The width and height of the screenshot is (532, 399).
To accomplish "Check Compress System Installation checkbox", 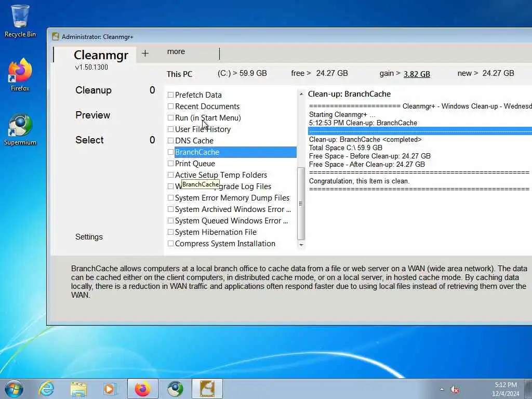I will click(x=170, y=244).
